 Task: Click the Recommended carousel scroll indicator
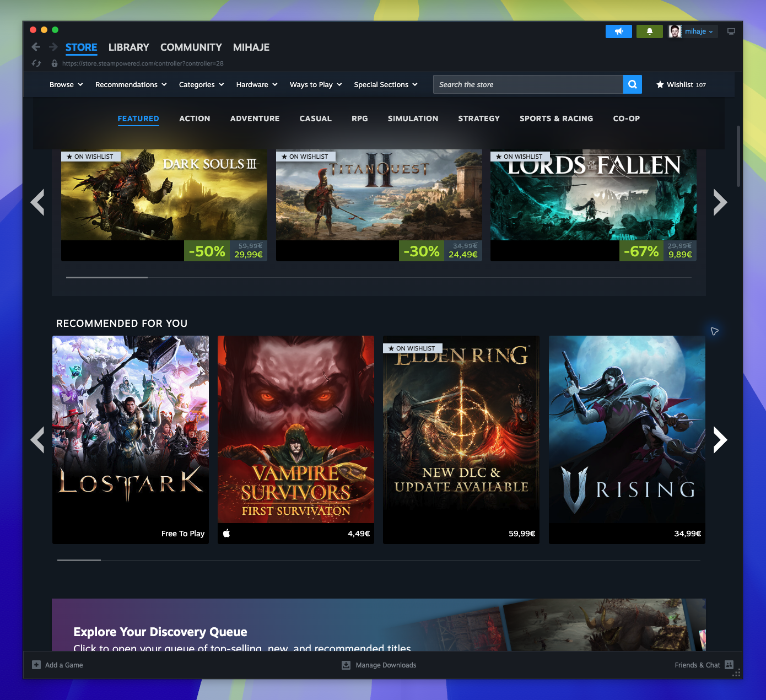click(x=79, y=560)
